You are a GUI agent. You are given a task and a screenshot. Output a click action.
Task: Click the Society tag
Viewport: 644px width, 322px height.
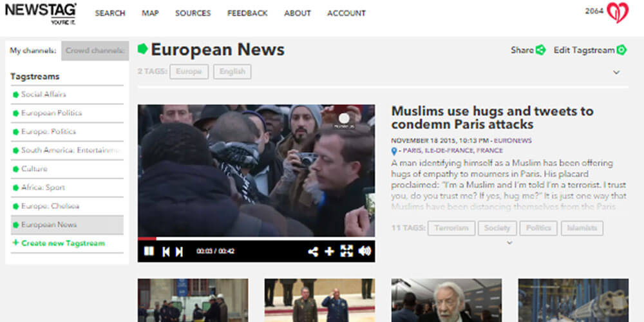(497, 229)
